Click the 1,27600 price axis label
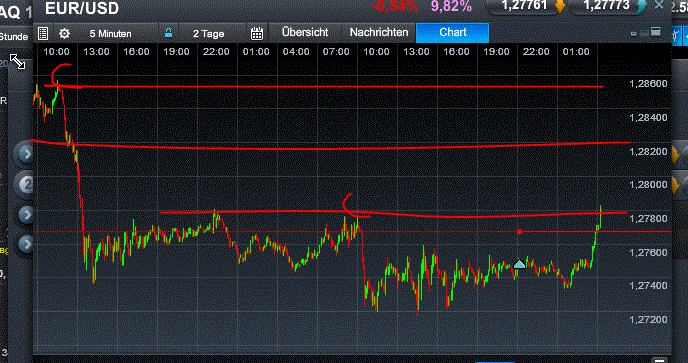The width and height of the screenshot is (688, 363). point(648,252)
